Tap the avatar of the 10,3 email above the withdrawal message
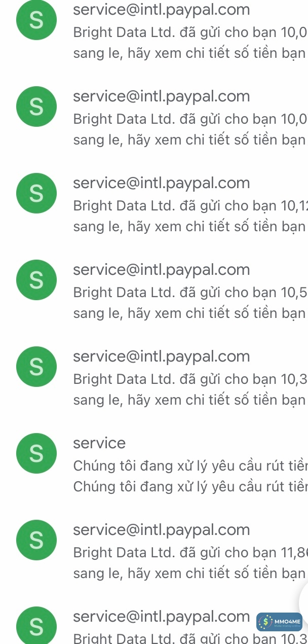The width and height of the screenshot is (308, 644). (36, 367)
